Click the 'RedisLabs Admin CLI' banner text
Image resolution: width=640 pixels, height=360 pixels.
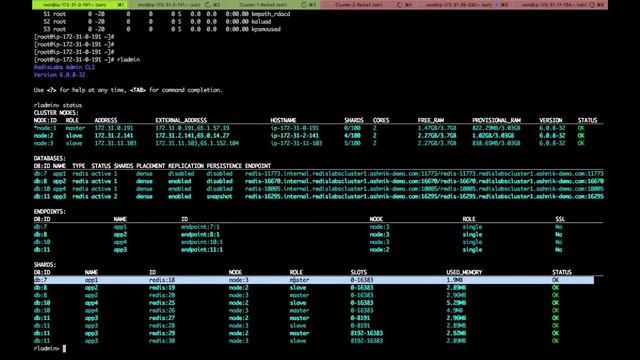coord(64,67)
